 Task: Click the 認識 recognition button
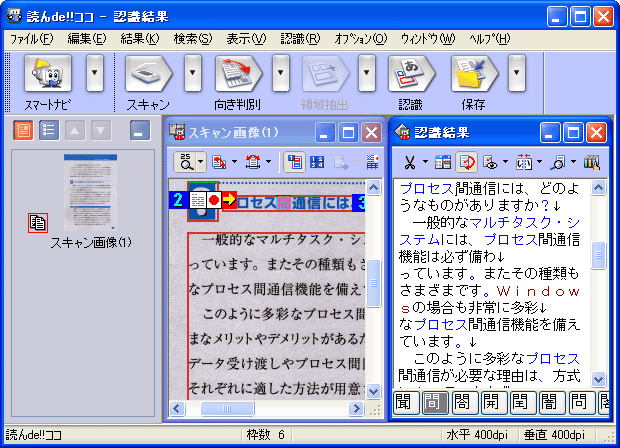click(411, 74)
